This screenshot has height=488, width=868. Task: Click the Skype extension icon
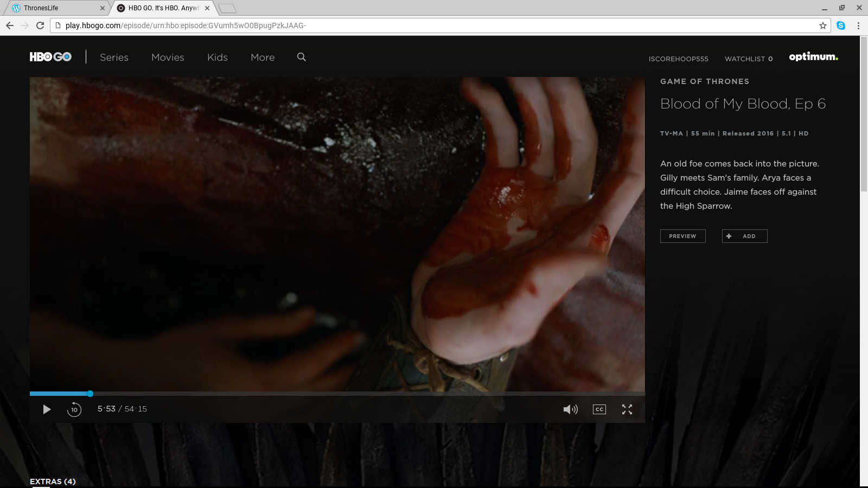click(x=841, y=25)
